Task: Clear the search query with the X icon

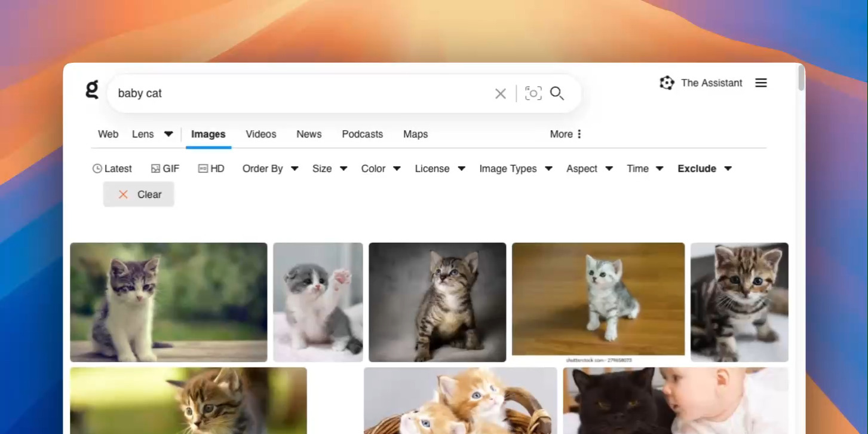Action: (500, 93)
